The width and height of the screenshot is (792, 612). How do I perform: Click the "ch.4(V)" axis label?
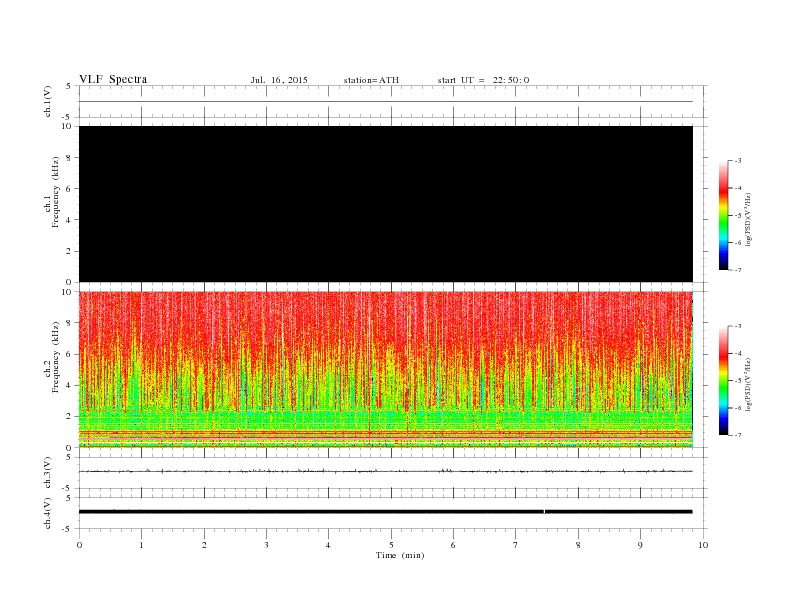coord(48,513)
